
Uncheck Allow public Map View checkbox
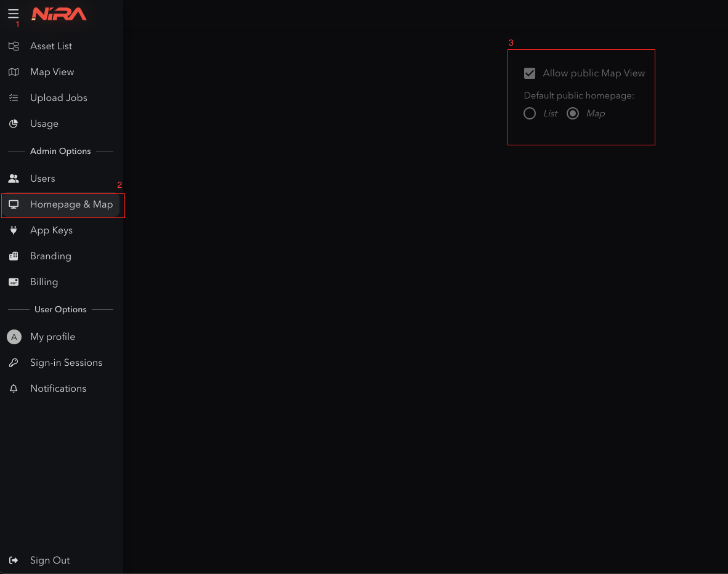529,73
